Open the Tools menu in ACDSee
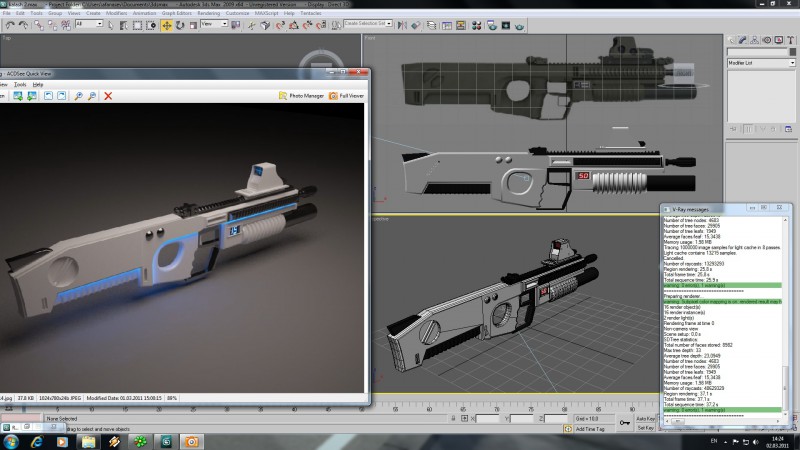This screenshot has height=450, width=800. [x=19, y=85]
